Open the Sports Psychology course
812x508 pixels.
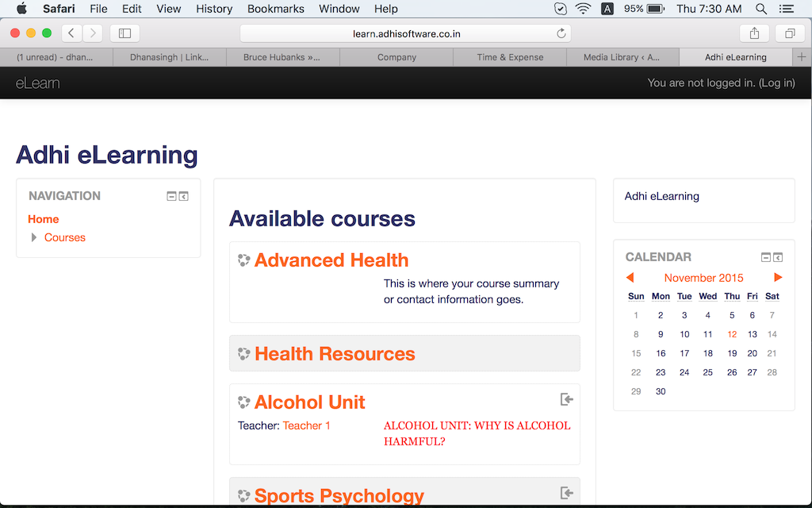[x=339, y=495]
